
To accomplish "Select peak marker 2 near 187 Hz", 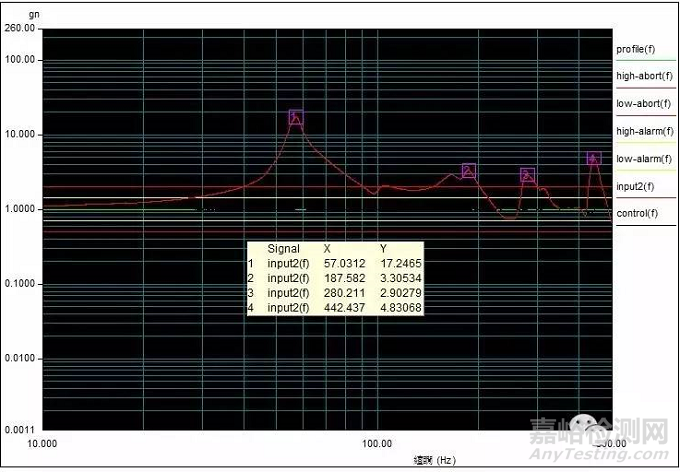I will coord(469,171).
